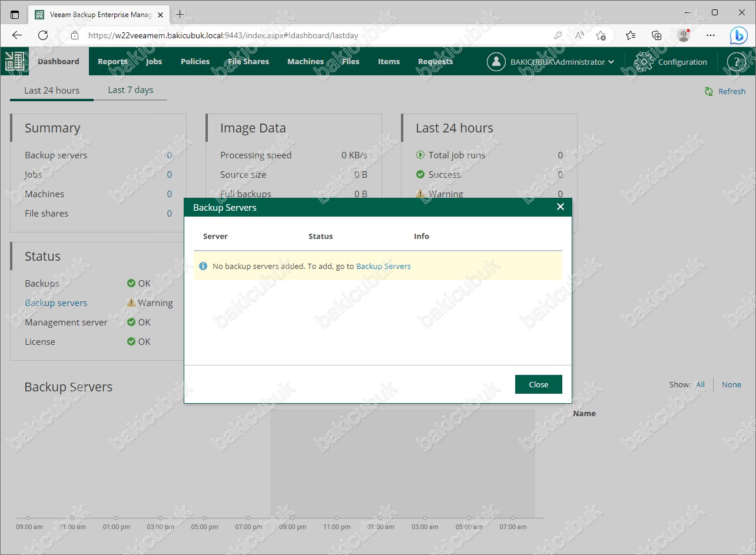
Task: Open the Dashboard tab
Action: point(58,61)
